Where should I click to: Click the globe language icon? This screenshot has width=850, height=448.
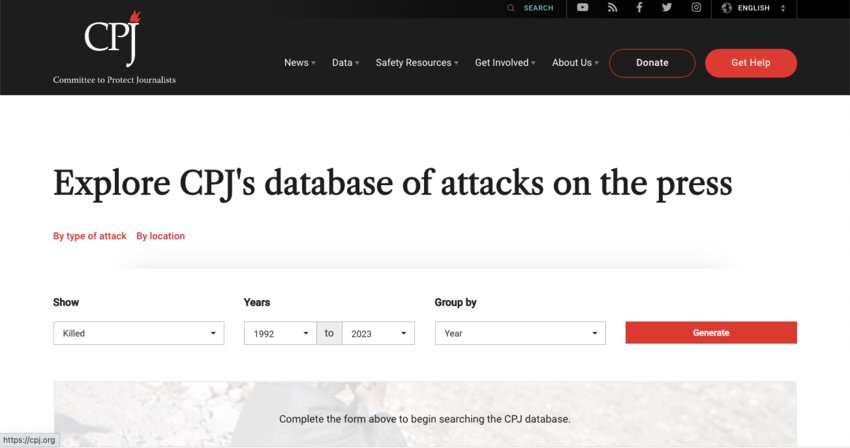coord(727,8)
